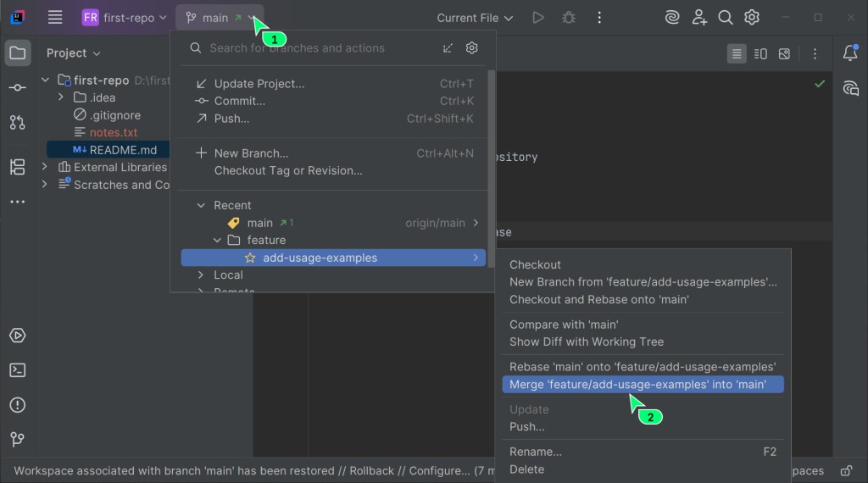Open the Services tool window icon
Image resolution: width=868 pixels, height=483 pixels.
[18, 336]
